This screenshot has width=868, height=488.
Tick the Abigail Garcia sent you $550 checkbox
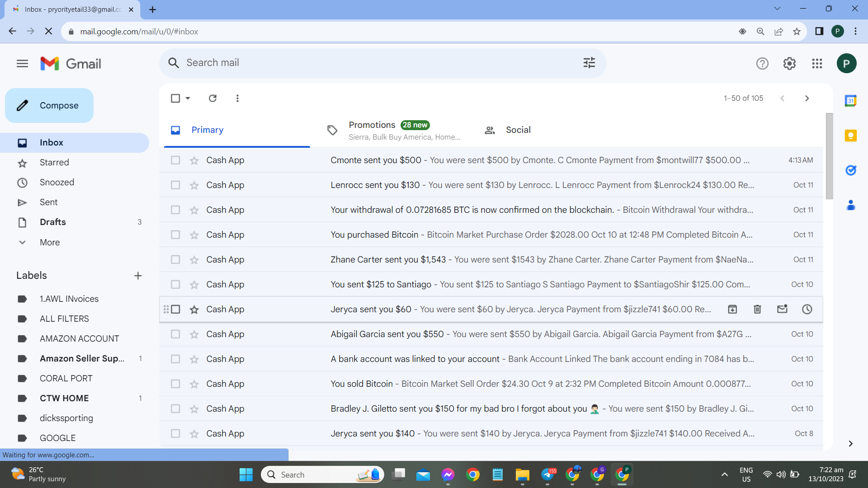[175, 334]
